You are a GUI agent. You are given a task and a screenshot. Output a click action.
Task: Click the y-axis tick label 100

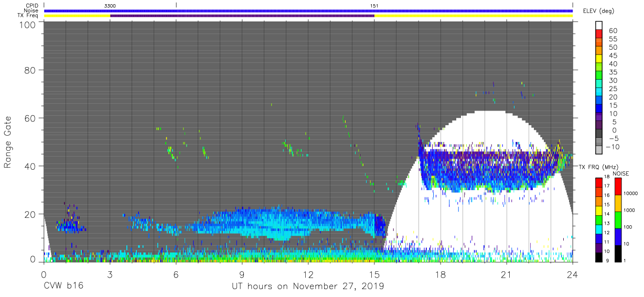[x=27, y=24]
